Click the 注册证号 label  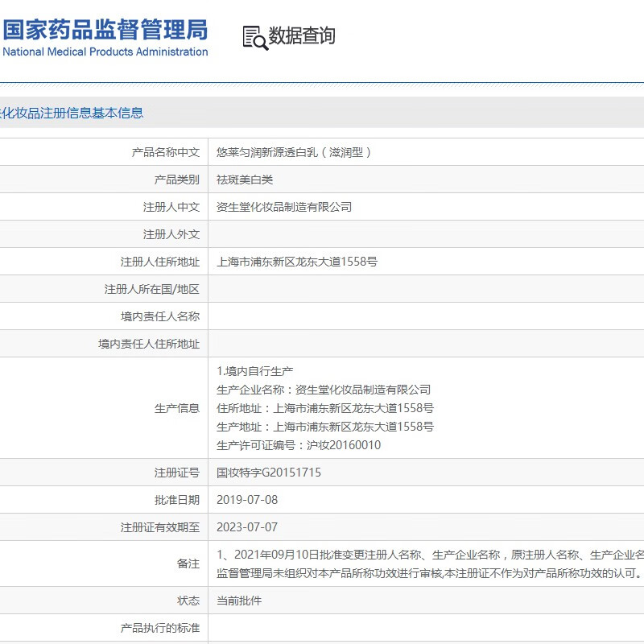click(x=176, y=473)
